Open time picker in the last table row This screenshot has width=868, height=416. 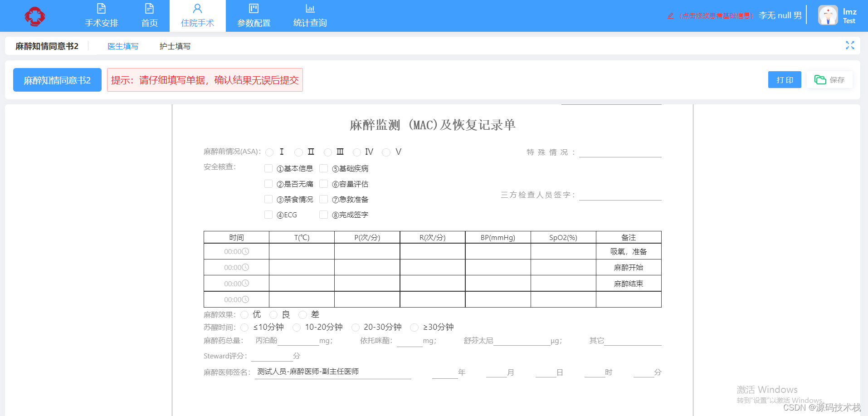(x=236, y=299)
